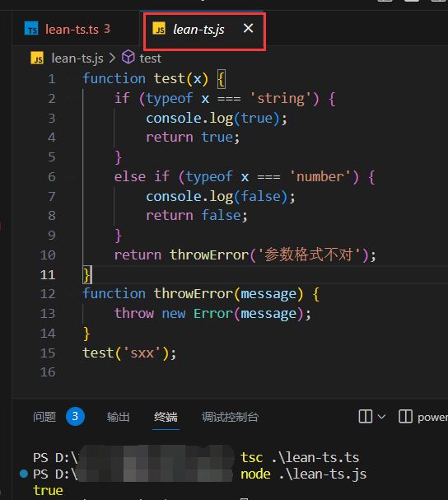Open the 问题 problems panel tab

[x=44, y=417]
